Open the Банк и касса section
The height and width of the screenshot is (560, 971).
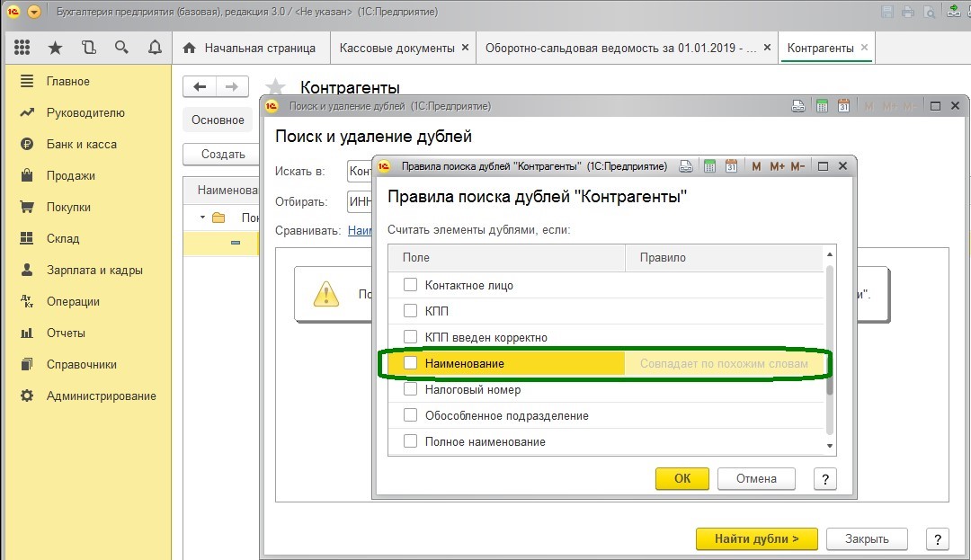pyautogui.click(x=81, y=144)
